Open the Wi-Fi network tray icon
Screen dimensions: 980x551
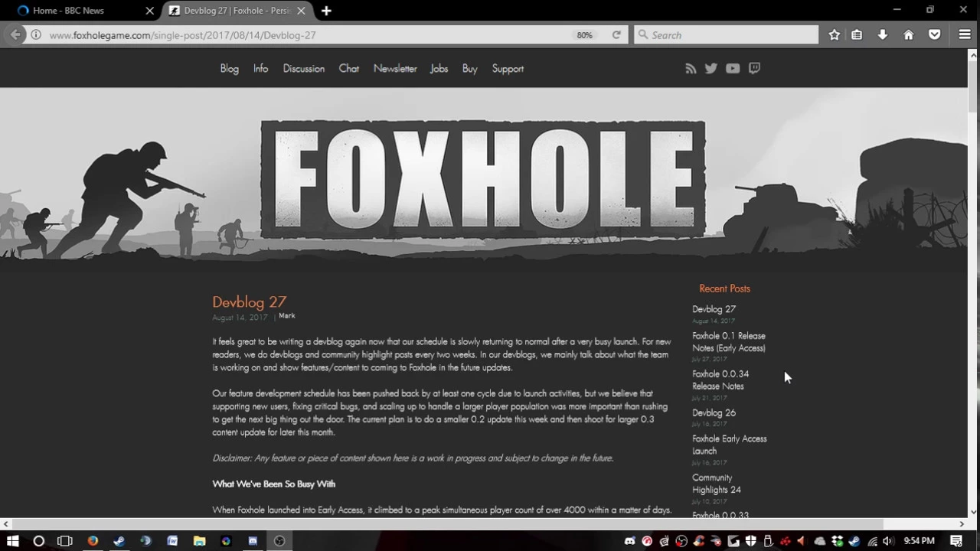(873, 541)
